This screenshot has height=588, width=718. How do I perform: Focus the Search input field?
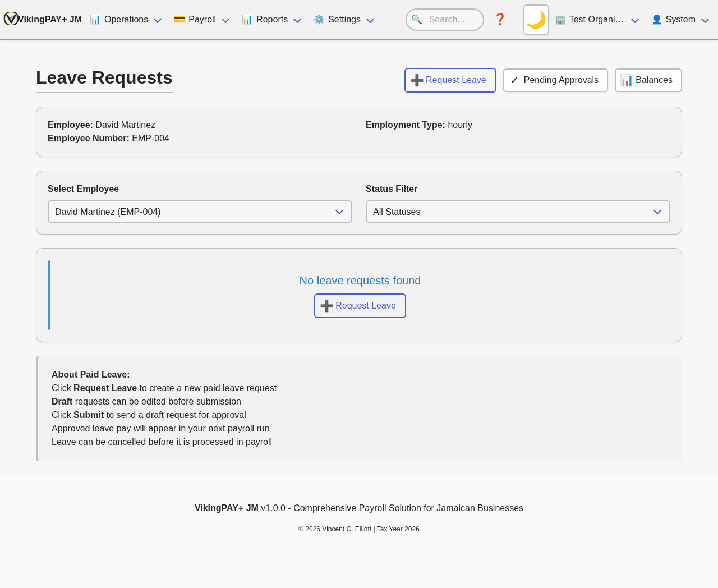coord(445,20)
